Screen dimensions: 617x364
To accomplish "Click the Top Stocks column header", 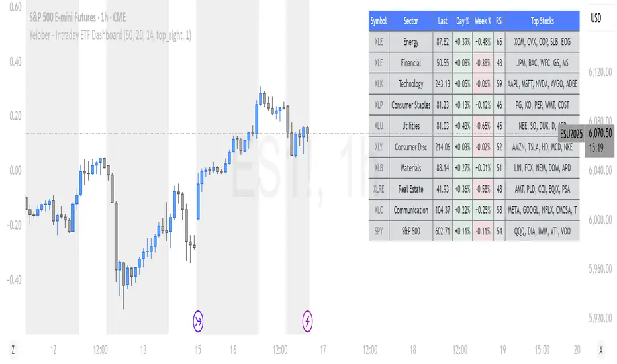I will (x=542, y=21).
